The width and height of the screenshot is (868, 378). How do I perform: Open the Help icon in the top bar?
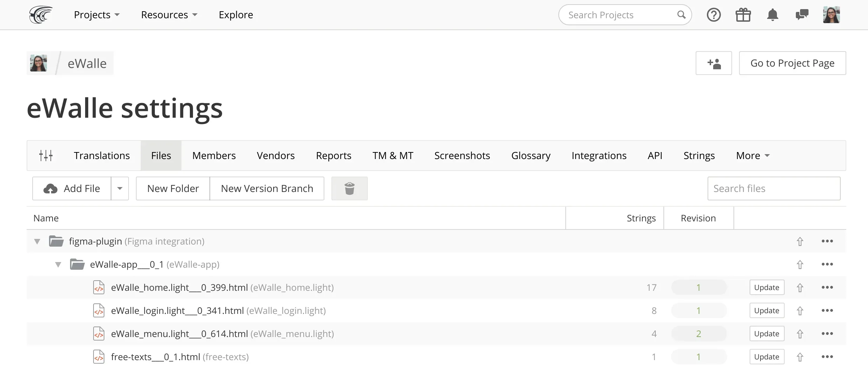point(714,15)
